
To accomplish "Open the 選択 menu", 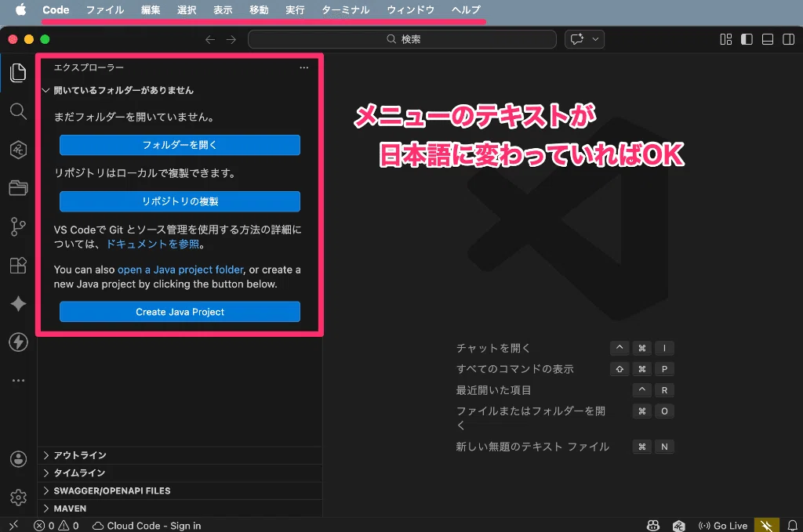I will [187, 9].
